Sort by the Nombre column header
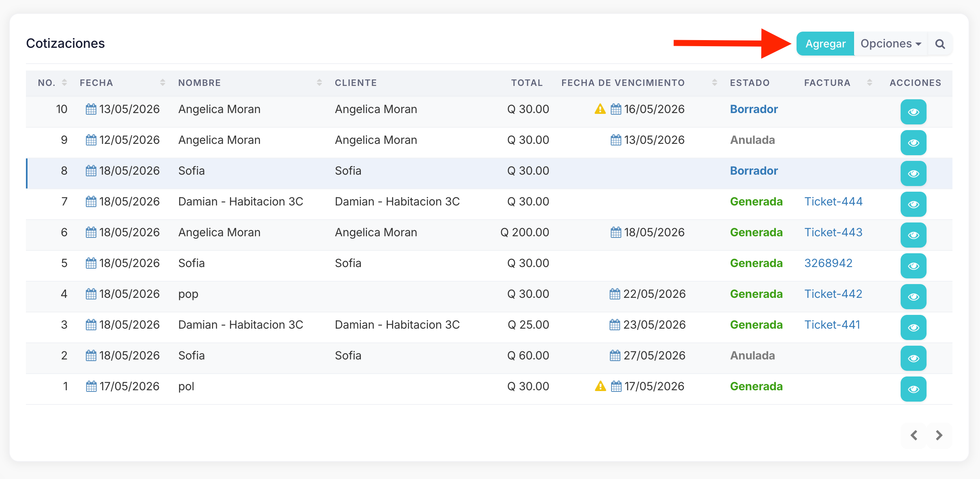The image size is (980, 479). pos(199,83)
